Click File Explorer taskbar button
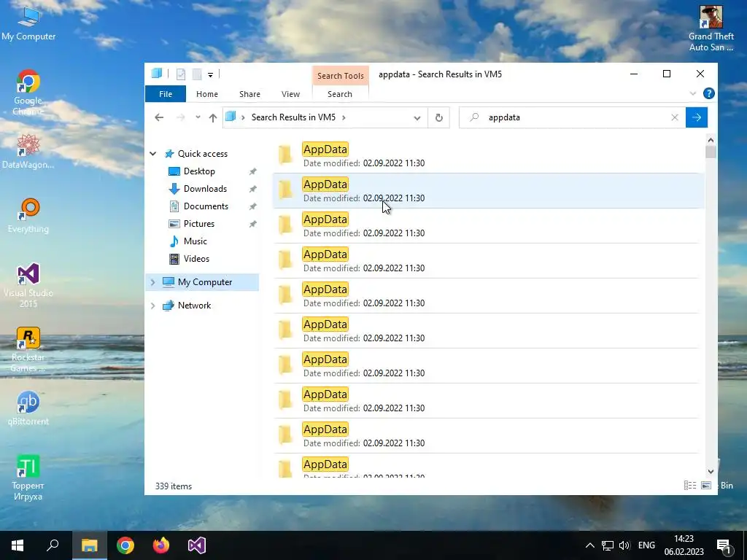Image resolution: width=747 pixels, height=560 pixels. pyautogui.click(x=90, y=545)
